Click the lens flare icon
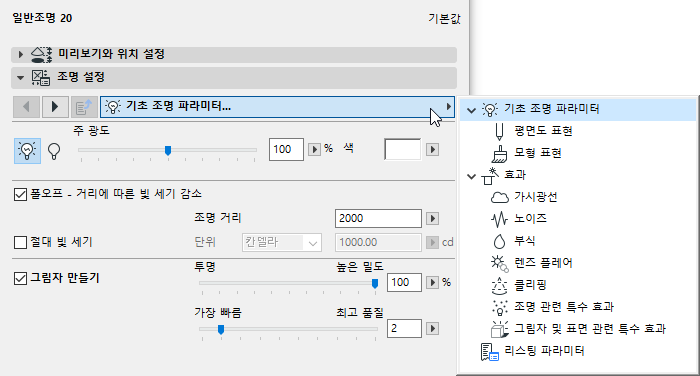This screenshot has width=700, height=376. pyautogui.click(x=500, y=263)
